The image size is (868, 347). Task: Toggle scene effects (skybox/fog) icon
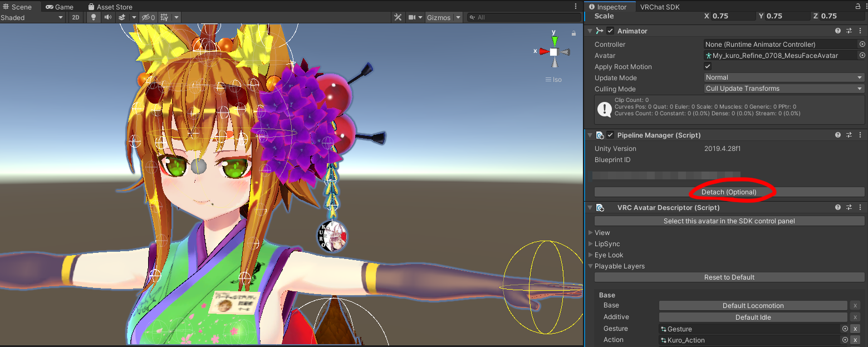pos(122,17)
